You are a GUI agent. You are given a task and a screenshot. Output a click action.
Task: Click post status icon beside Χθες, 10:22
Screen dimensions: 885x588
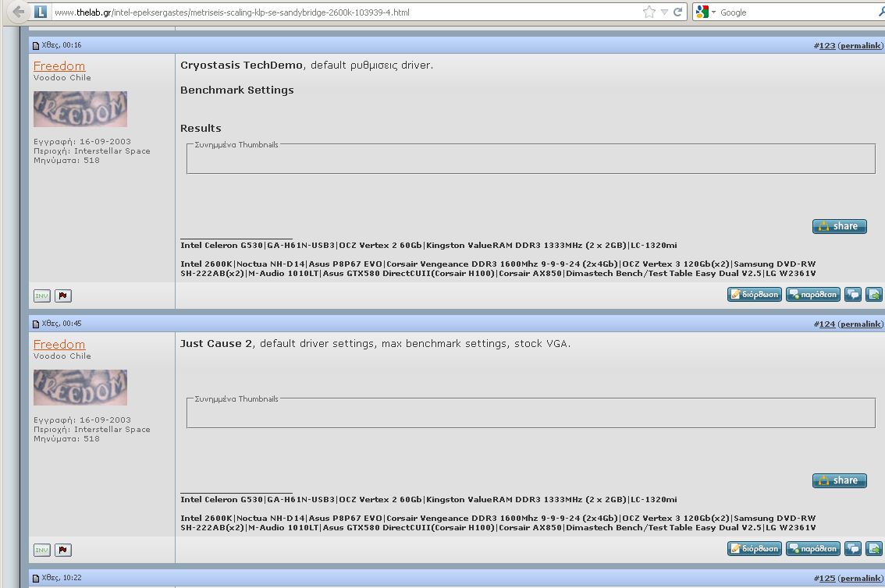point(36,579)
